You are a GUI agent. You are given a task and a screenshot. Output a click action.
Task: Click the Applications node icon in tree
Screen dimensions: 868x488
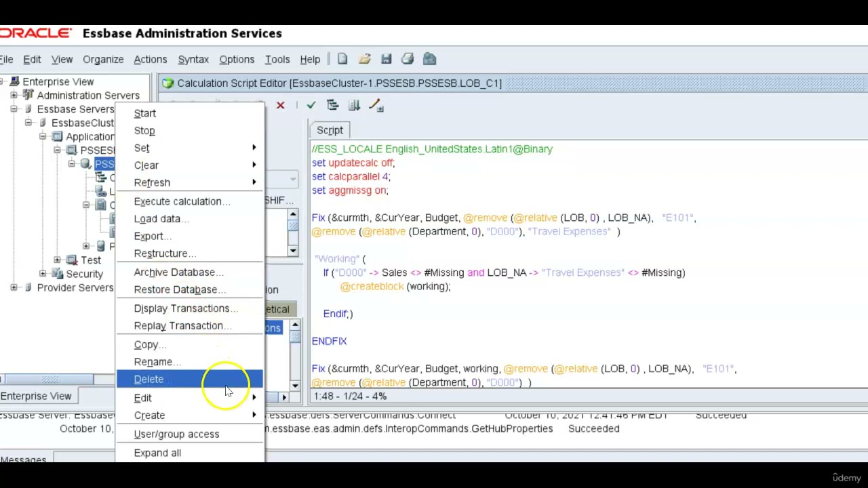point(58,136)
